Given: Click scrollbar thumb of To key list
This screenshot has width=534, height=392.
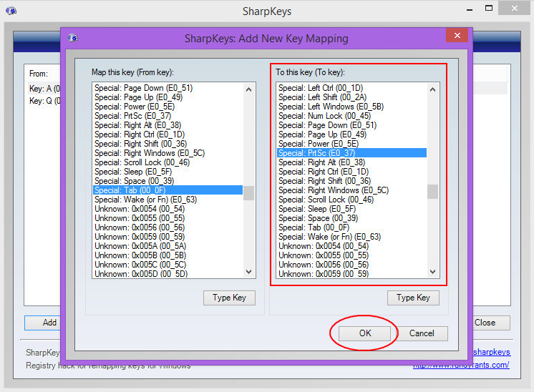Looking at the screenshot, I should [432, 192].
